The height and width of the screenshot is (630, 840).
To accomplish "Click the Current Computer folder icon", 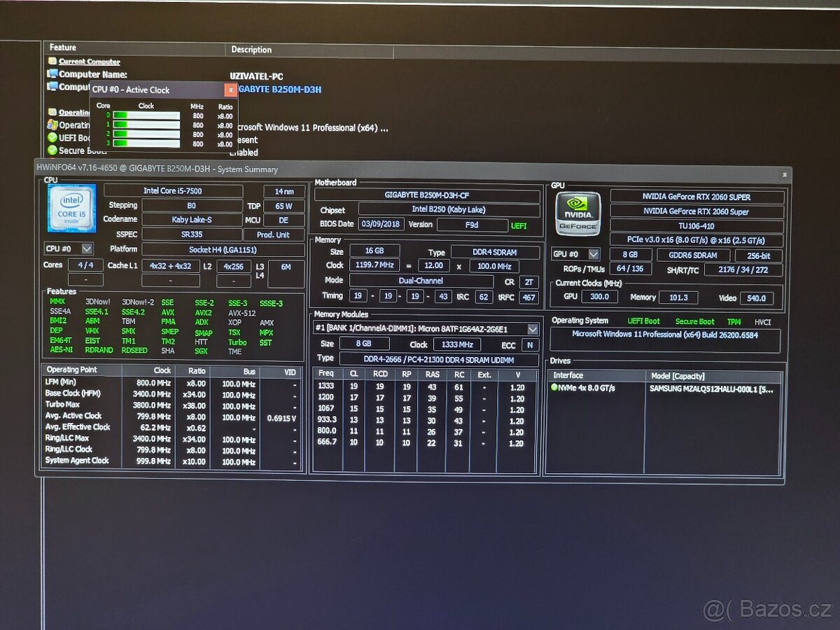I will tap(52, 61).
